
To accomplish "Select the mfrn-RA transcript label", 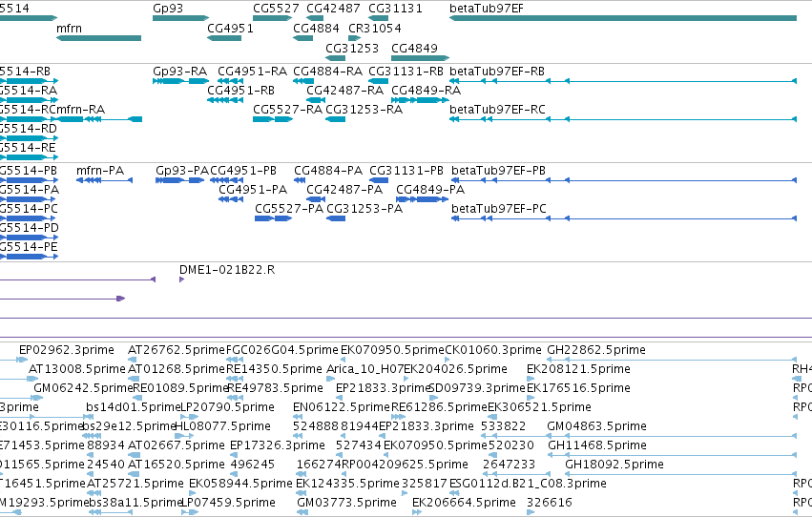I will 80,109.
